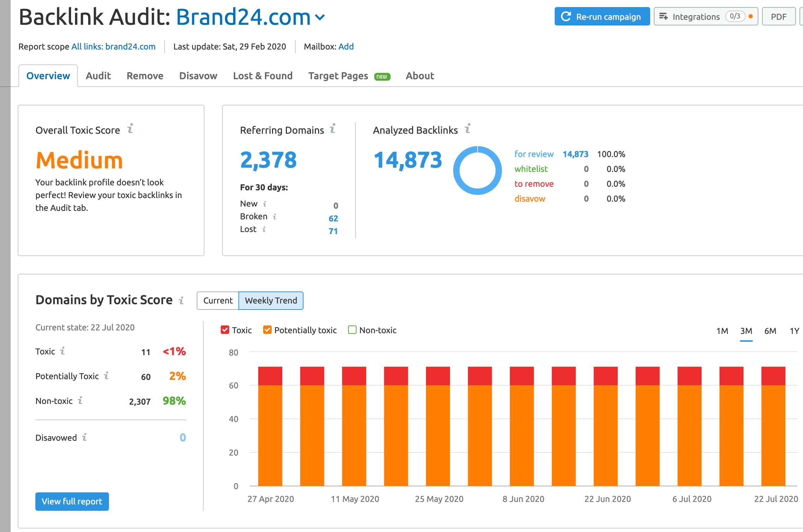
Task: Click the Integrations list-plus icon
Action: tap(664, 17)
